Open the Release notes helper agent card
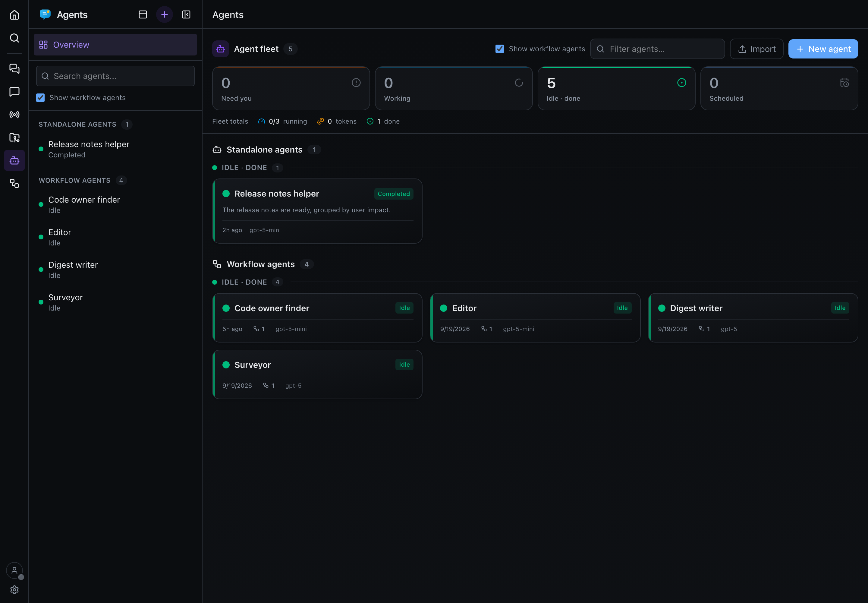 tap(317, 211)
